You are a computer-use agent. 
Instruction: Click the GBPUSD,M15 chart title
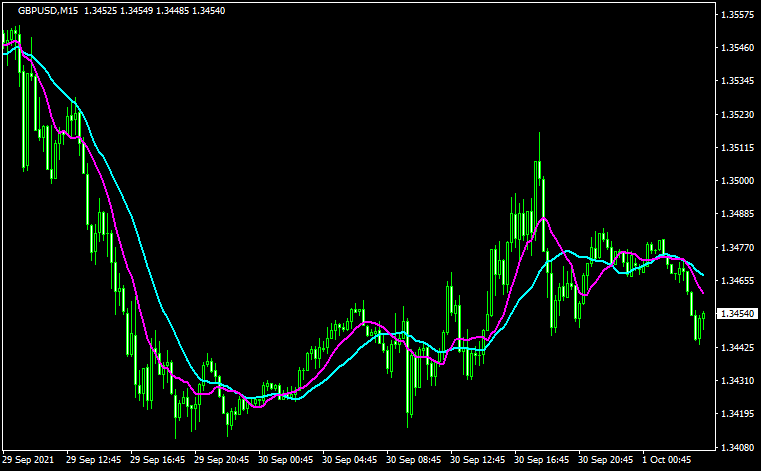point(48,11)
